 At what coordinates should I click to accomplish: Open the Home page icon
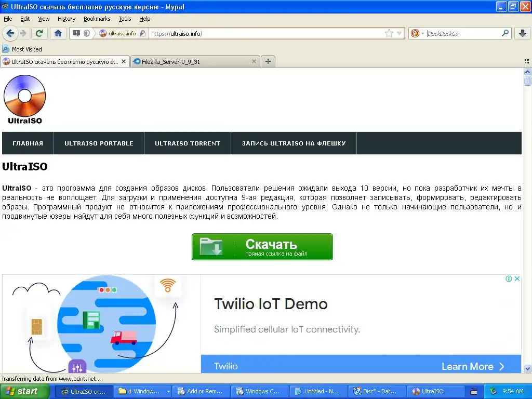point(58,33)
